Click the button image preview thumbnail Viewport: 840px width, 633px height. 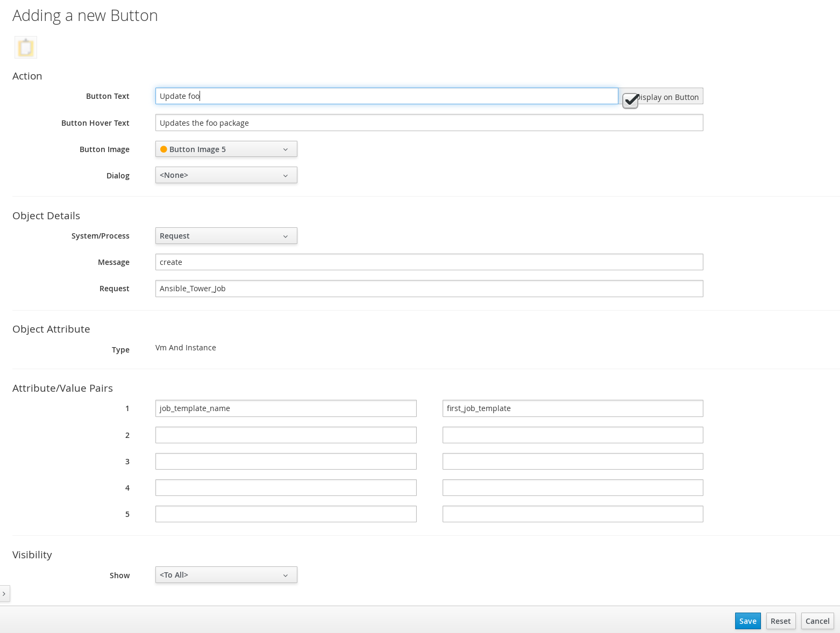(x=25, y=47)
